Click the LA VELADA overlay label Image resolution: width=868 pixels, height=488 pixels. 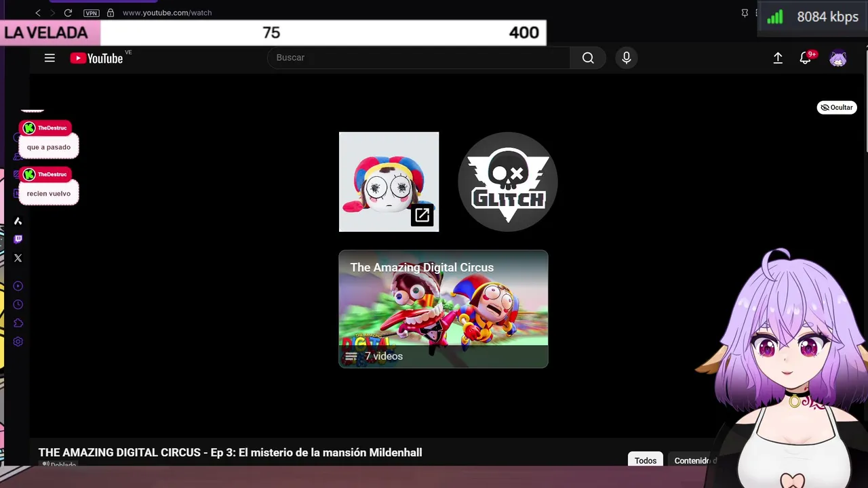[x=46, y=33]
